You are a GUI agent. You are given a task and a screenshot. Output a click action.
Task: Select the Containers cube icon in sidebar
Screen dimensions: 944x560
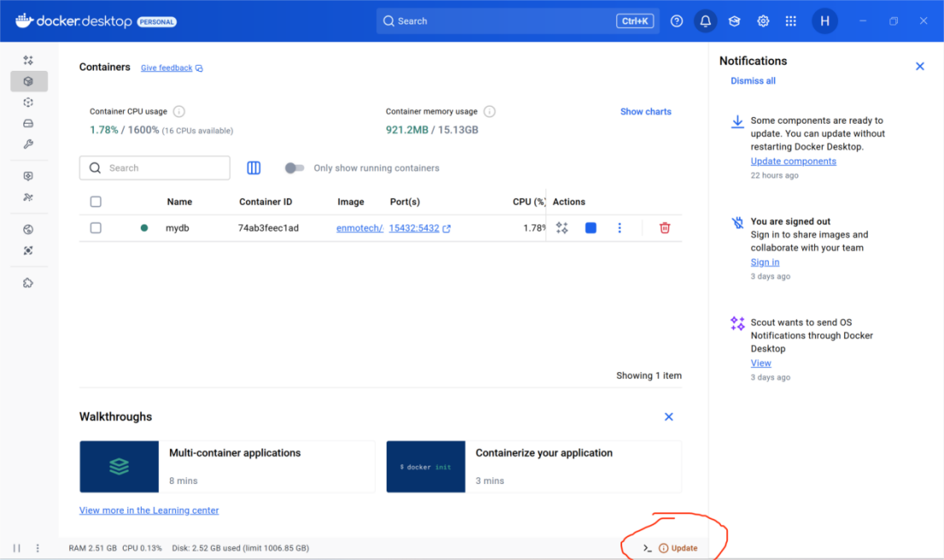point(28,81)
